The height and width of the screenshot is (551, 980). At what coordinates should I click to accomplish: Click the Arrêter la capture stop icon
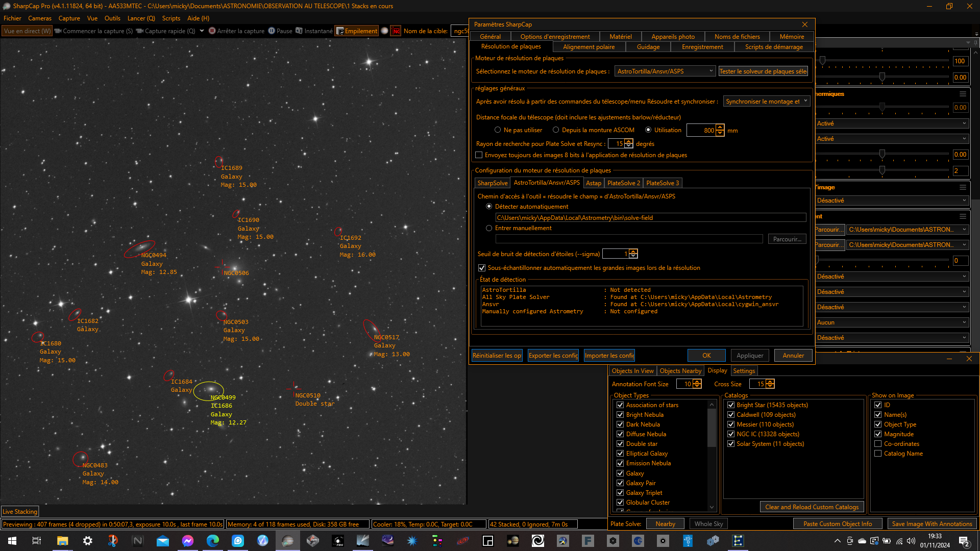(212, 31)
